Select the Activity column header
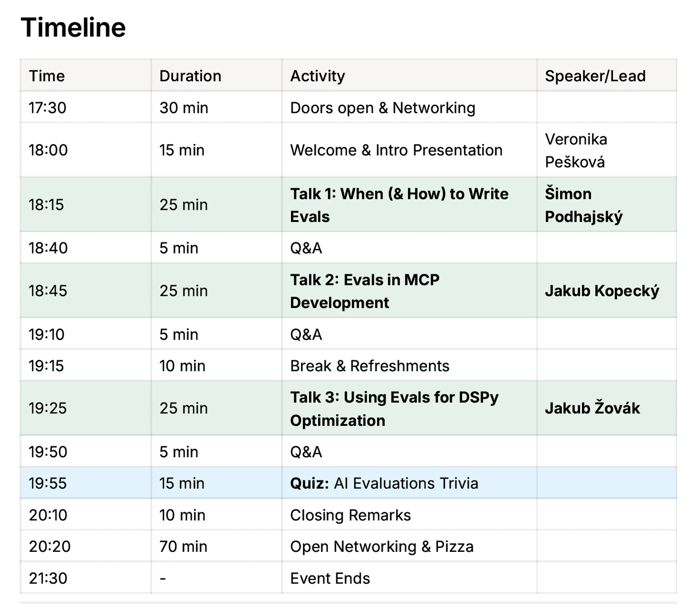This screenshot has height=616, width=698. click(x=318, y=76)
